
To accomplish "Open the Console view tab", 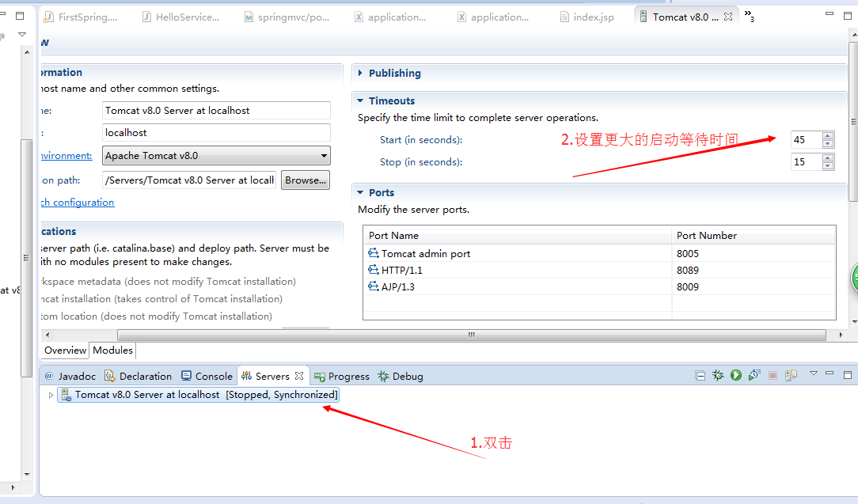I will 207,376.
